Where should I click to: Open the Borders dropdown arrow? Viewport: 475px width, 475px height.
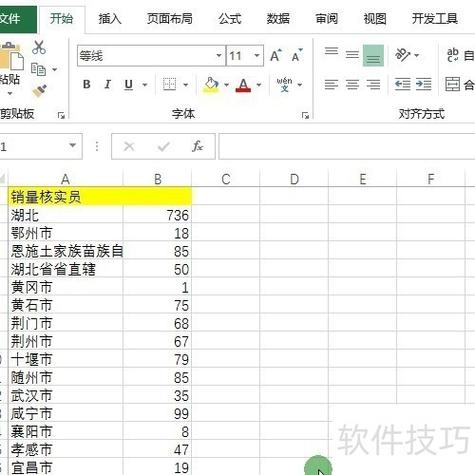[x=186, y=85]
